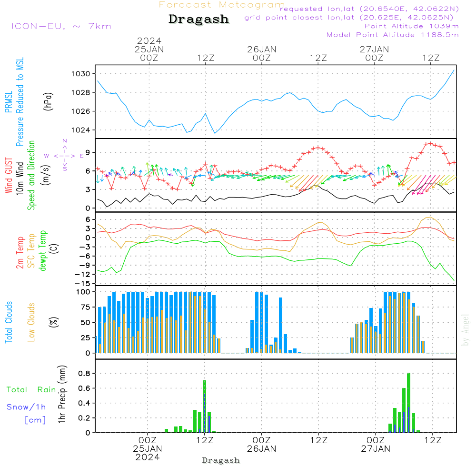Click the small 'Dragash' caption below the time axis

[221, 460]
